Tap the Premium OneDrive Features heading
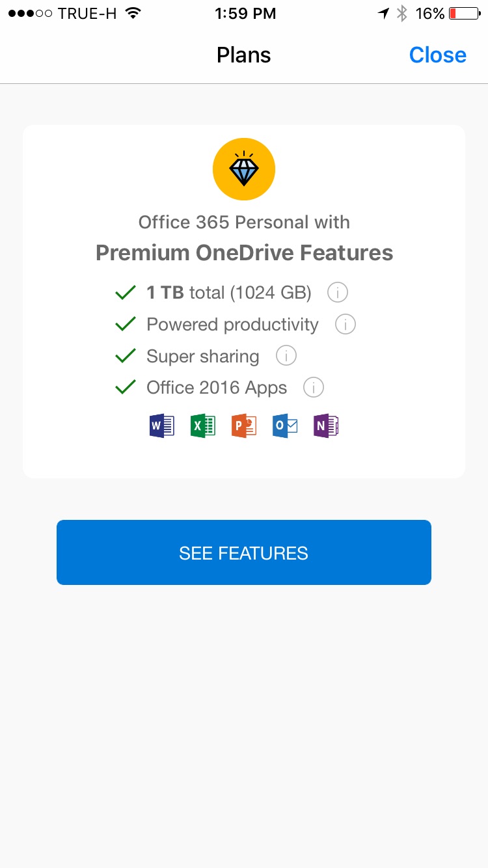This screenshot has width=488, height=868. 244,252
